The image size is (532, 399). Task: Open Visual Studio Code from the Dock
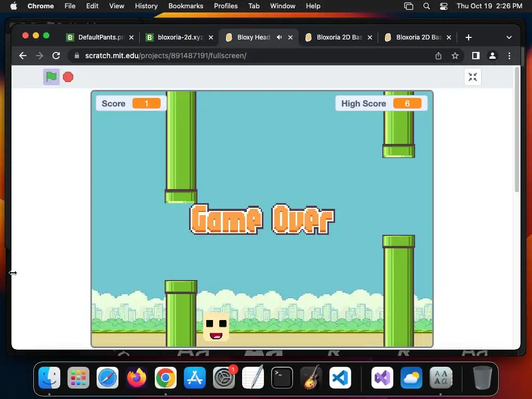[x=340, y=378]
